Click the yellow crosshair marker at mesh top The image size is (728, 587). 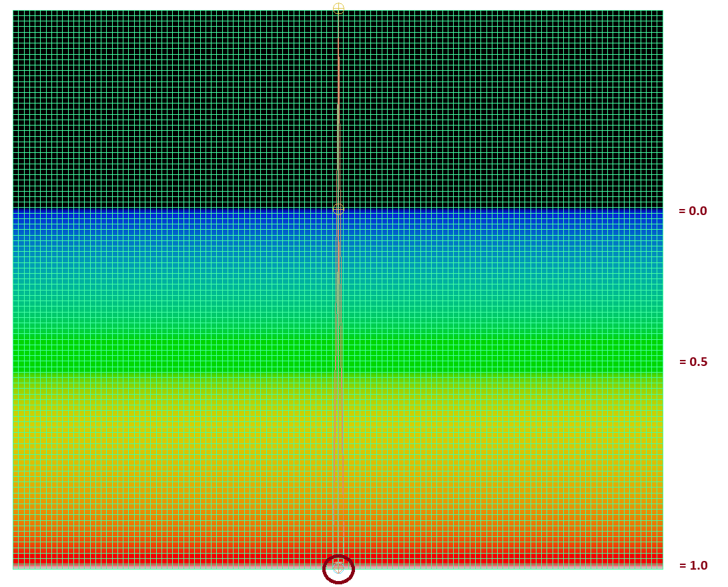pos(338,8)
